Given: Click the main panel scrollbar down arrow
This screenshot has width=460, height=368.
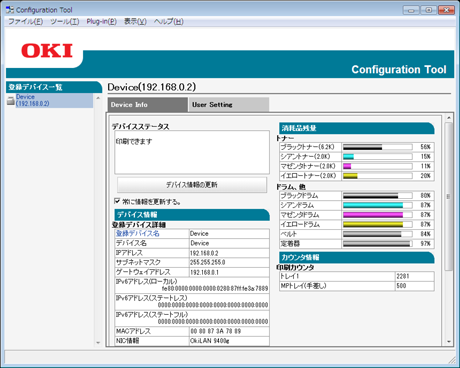Looking at the screenshot, I should tap(449, 341).
